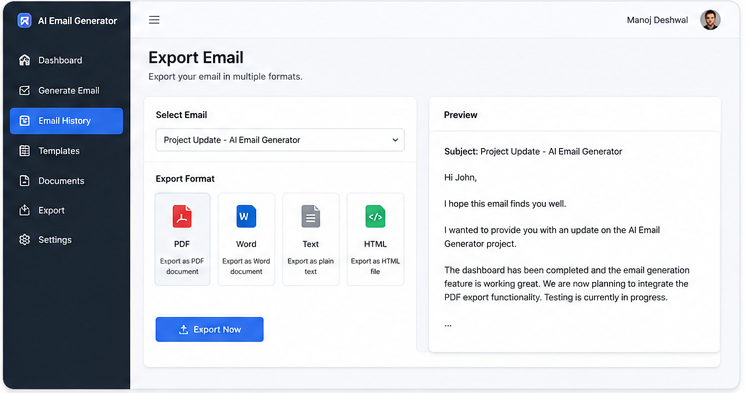Select Email History in the sidebar
Viewport: 748px width, 393px height.
[66, 121]
